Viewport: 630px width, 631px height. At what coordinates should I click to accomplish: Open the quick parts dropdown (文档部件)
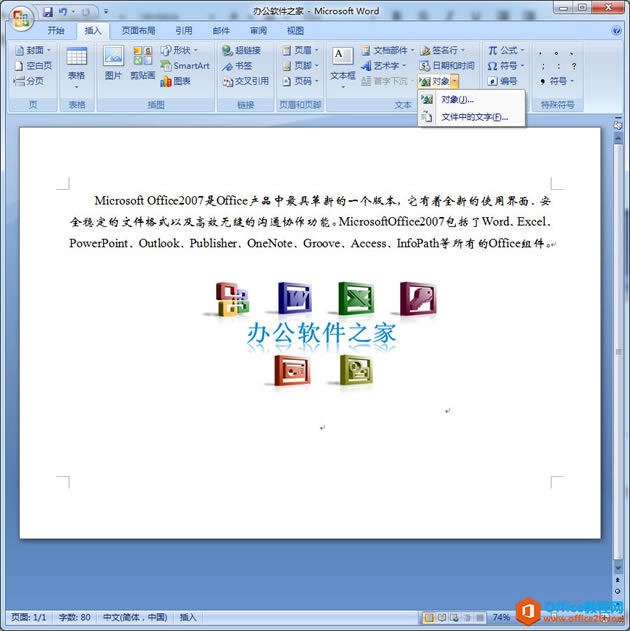tap(388, 50)
